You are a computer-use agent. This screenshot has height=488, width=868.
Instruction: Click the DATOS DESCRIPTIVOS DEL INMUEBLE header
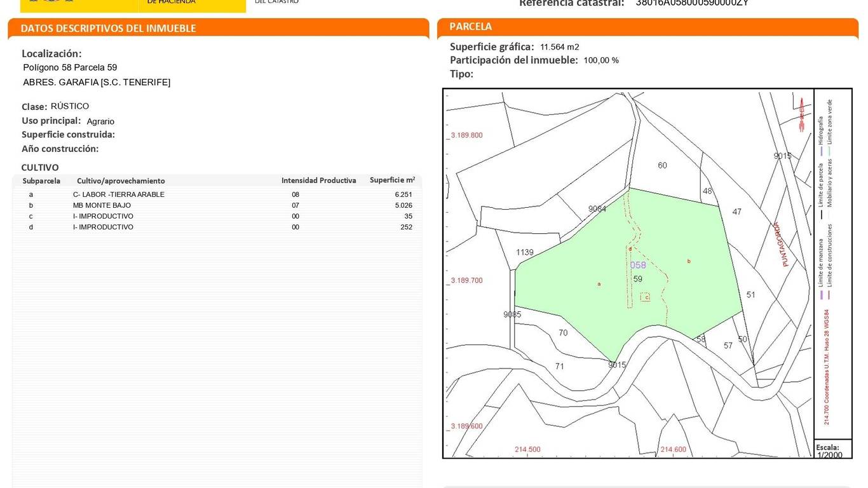108,28
